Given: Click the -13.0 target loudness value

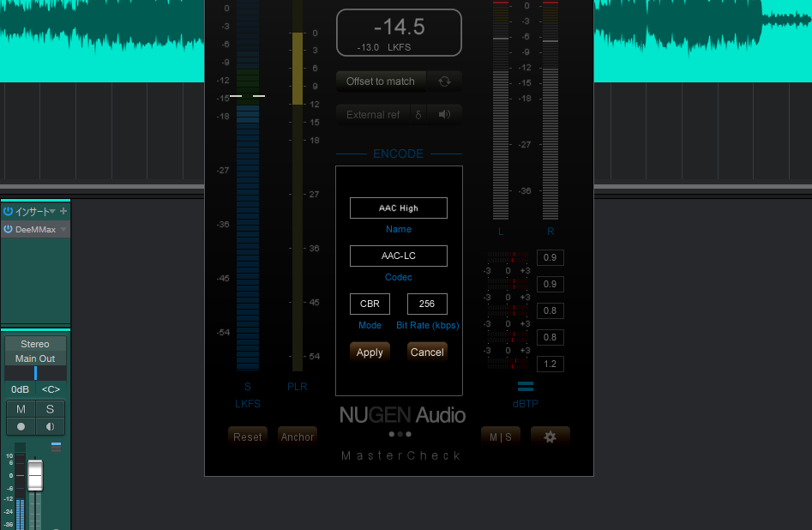Looking at the screenshot, I should pyautogui.click(x=368, y=47).
